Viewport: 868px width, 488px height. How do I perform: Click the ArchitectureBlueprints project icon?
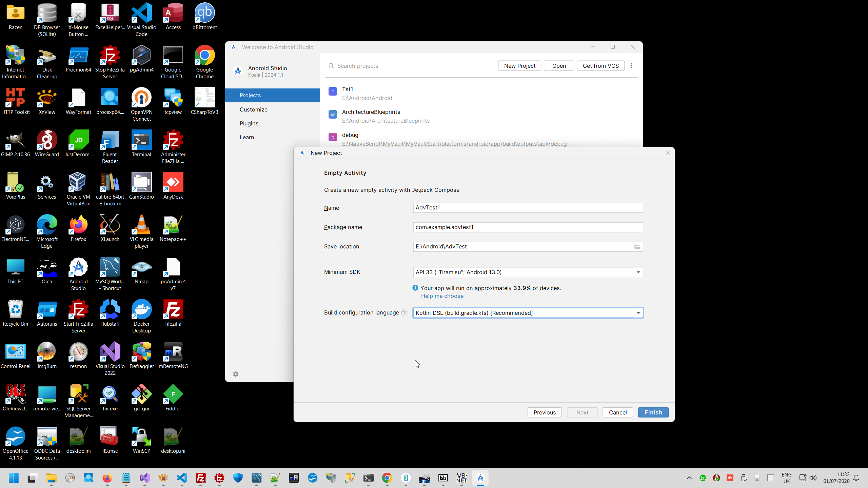click(x=333, y=115)
